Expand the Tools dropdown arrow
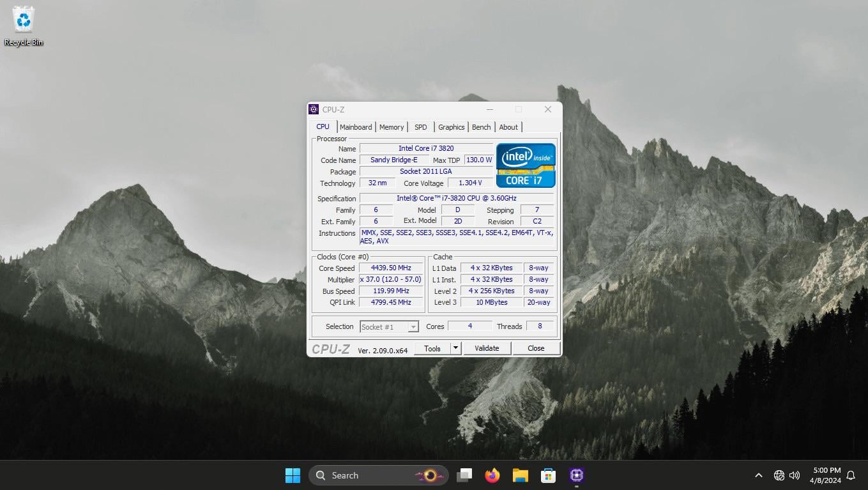This screenshot has width=868, height=490. 455,348
